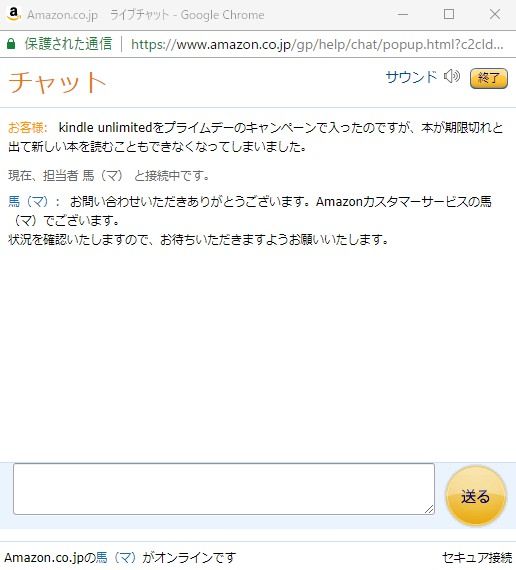
Task: Click the セキュア接続 status text
Action: pyautogui.click(x=477, y=557)
